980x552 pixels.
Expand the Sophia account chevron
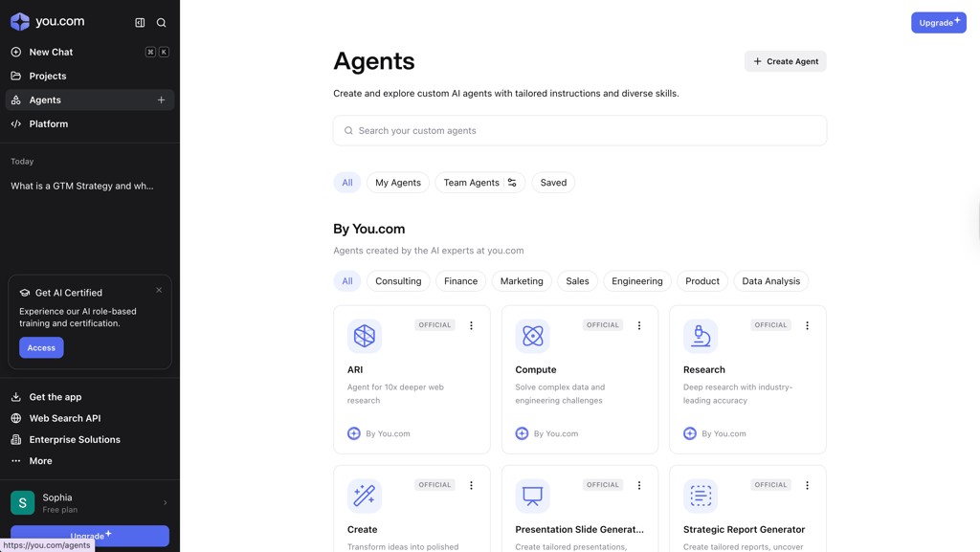click(165, 502)
